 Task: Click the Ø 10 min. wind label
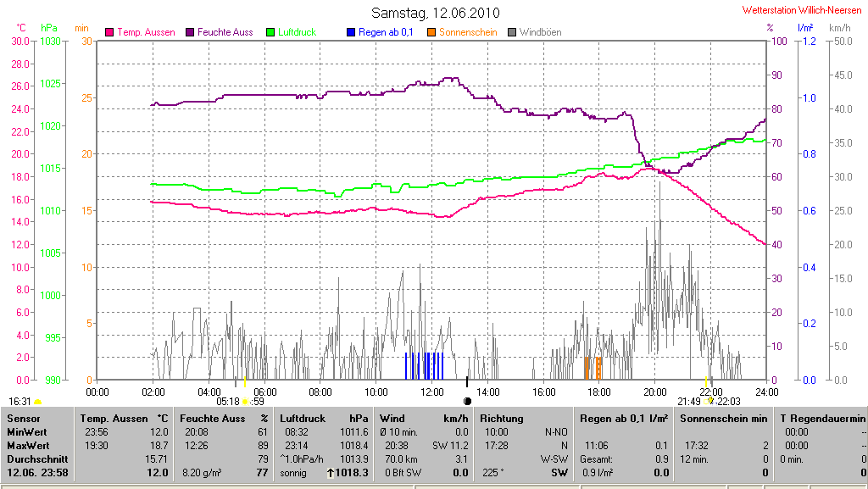pyautogui.click(x=399, y=432)
